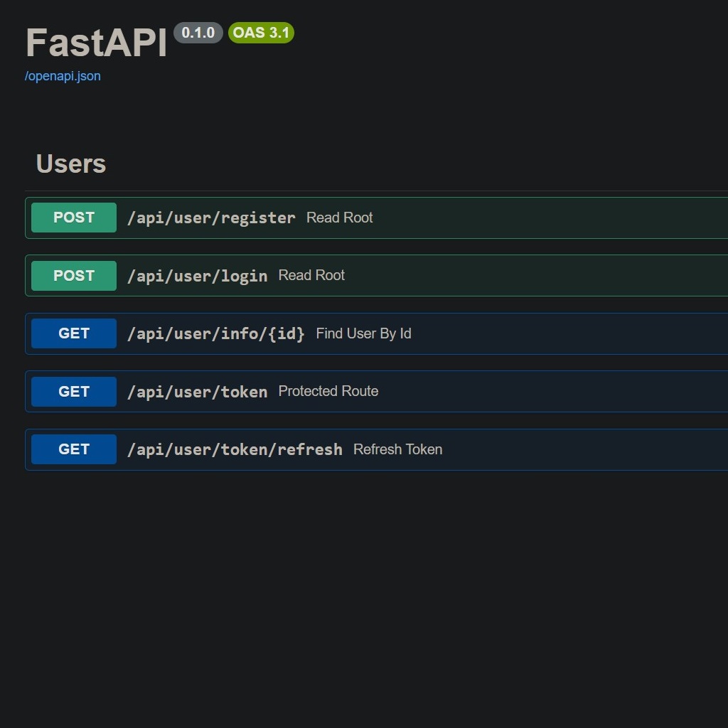Click the GET badge for /api/user/token Protected Route

tap(74, 392)
